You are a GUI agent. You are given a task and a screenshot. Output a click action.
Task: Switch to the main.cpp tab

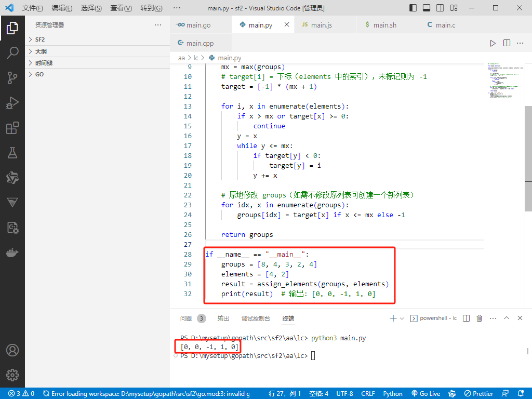point(201,43)
